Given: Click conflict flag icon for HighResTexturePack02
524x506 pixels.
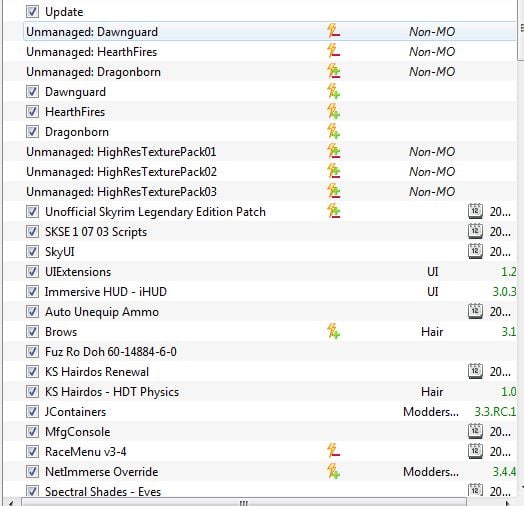Looking at the screenshot, I should 333,171.
